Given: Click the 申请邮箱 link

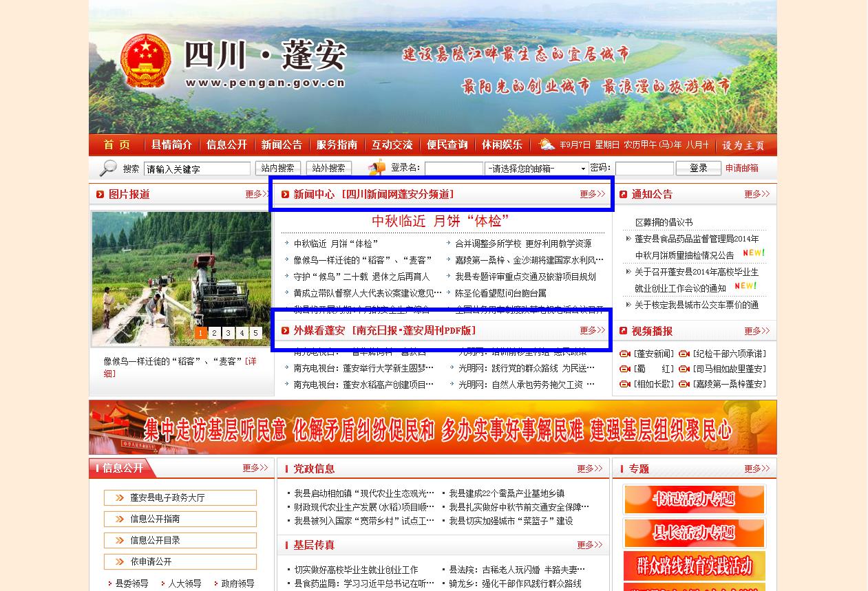Looking at the screenshot, I should tap(741, 168).
